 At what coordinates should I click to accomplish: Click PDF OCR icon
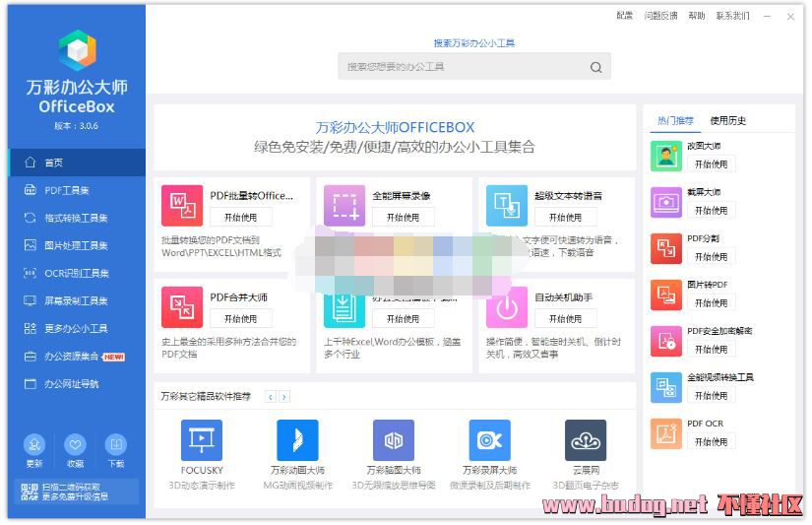click(666, 433)
